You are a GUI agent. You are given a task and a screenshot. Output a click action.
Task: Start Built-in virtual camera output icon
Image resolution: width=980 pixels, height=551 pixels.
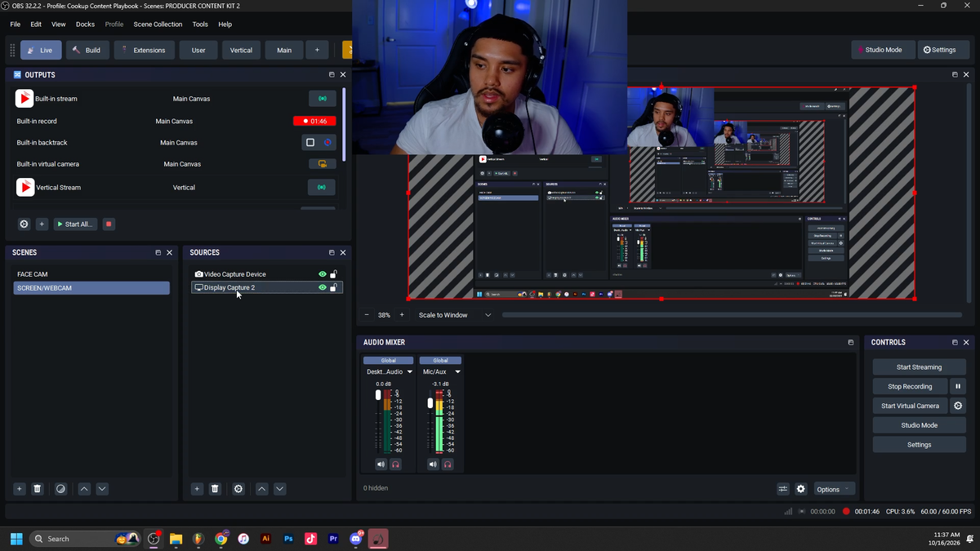tap(322, 164)
